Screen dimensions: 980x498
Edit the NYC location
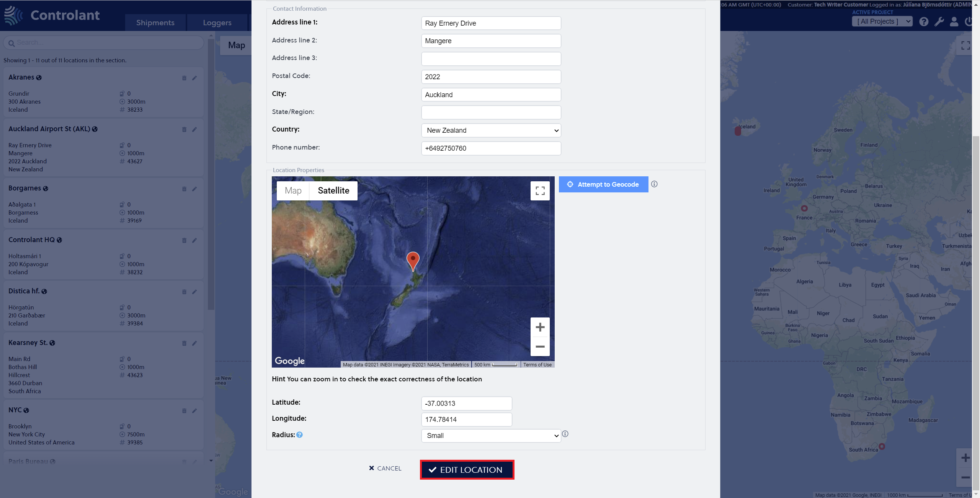[194, 411]
